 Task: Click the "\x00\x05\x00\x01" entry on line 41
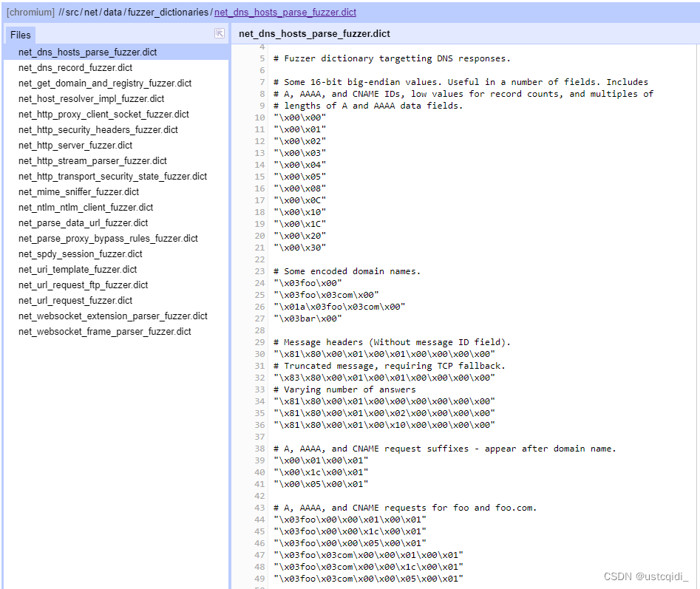pyautogui.click(x=321, y=484)
